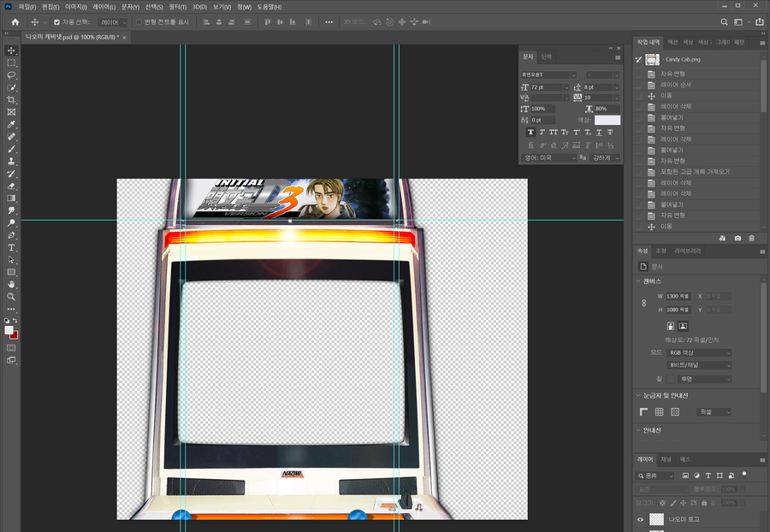Image resolution: width=770 pixels, height=532 pixels.
Task: Select the Lasso tool
Action: [11, 75]
